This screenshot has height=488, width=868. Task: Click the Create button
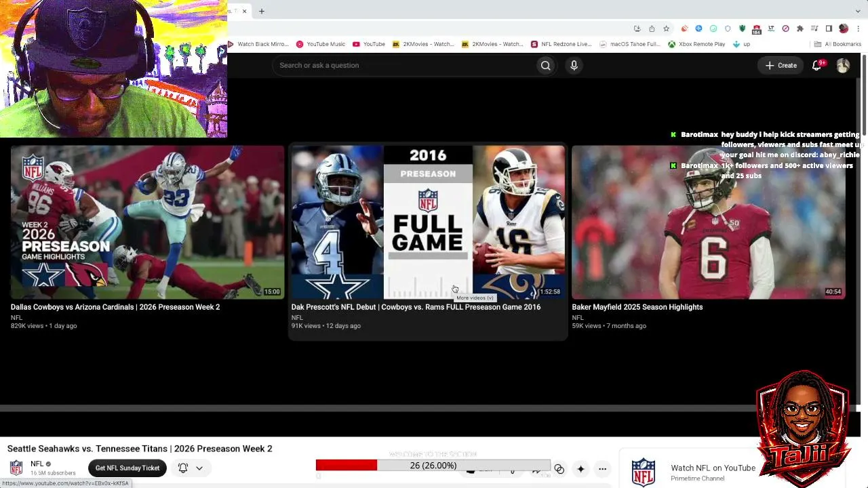tap(781, 65)
